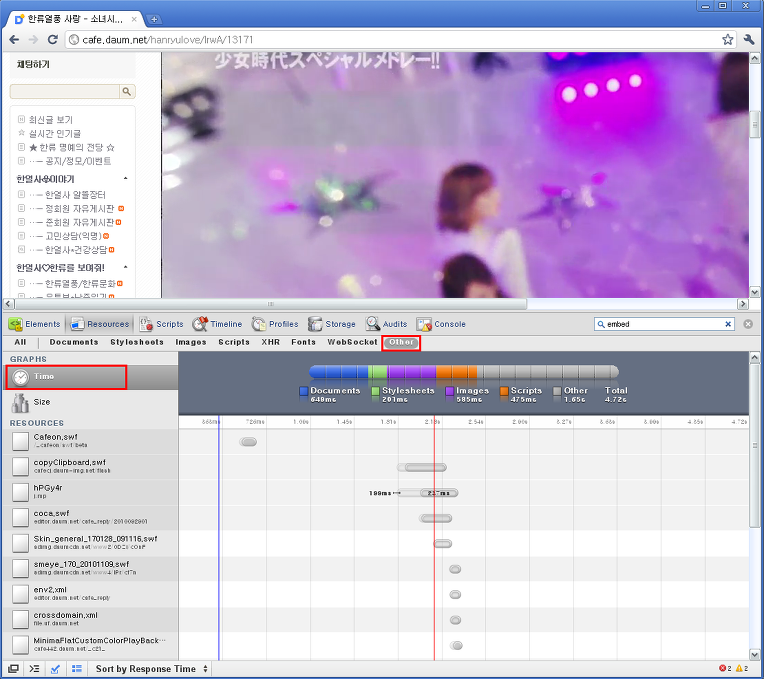Viewport: 764px width, 679px height.
Task: Reload the page with the refresh icon
Action: click(x=53, y=39)
